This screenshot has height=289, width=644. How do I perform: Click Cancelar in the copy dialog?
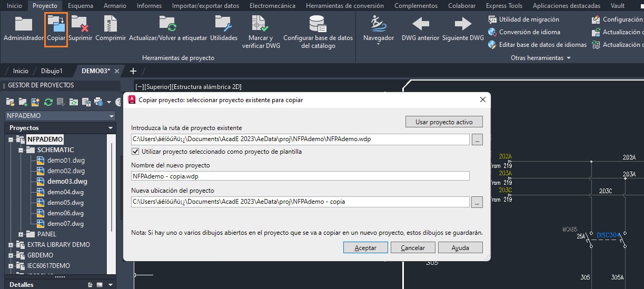click(413, 247)
